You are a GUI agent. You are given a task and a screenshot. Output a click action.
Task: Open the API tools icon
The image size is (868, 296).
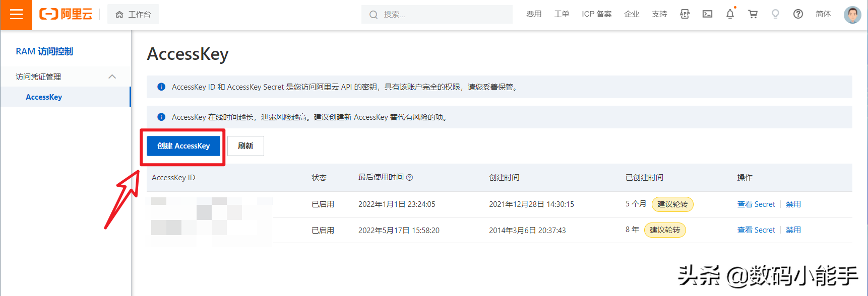click(685, 14)
